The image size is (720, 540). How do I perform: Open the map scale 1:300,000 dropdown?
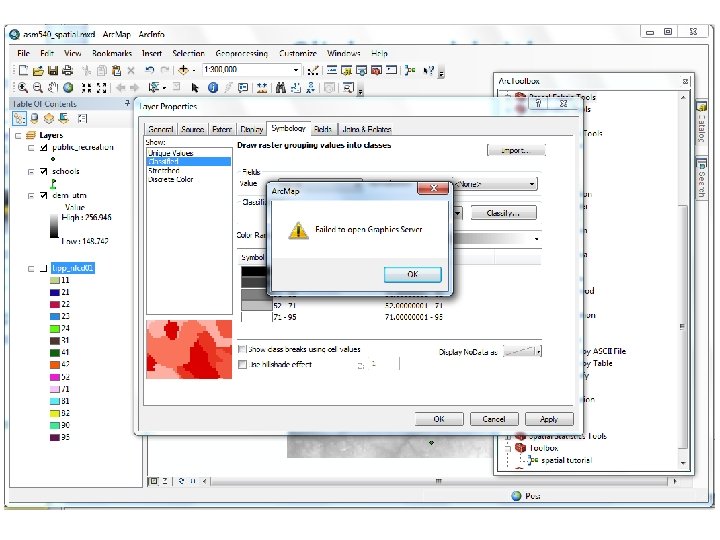tap(296, 70)
